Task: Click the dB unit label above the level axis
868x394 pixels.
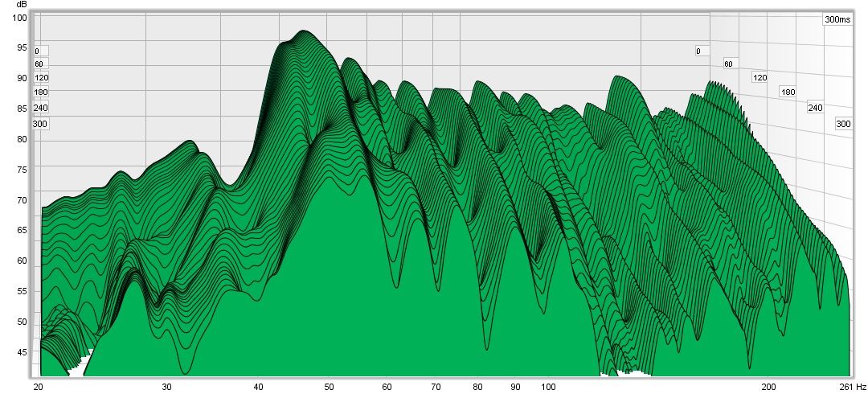Action: 21,5
